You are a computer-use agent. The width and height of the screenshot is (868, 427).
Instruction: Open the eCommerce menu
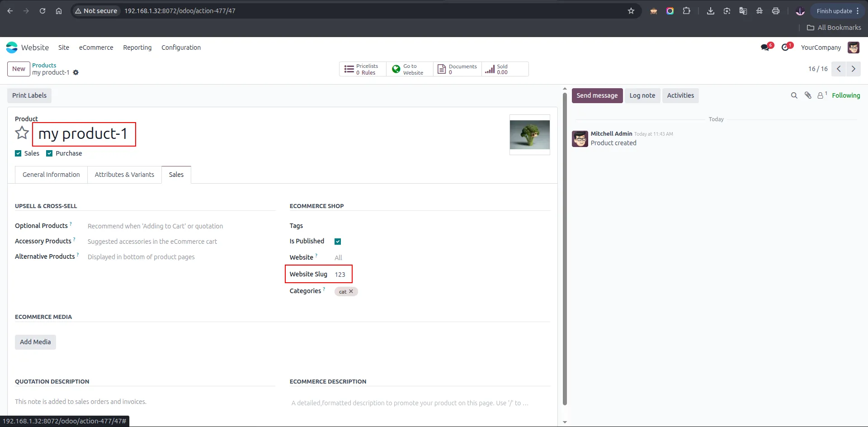click(x=96, y=47)
